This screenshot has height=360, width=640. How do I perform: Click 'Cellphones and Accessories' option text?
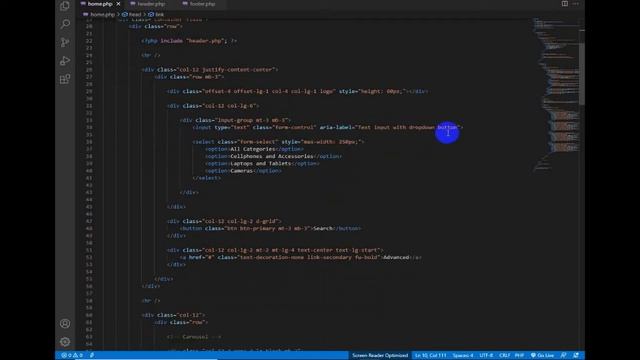pyautogui.click(x=272, y=156)
